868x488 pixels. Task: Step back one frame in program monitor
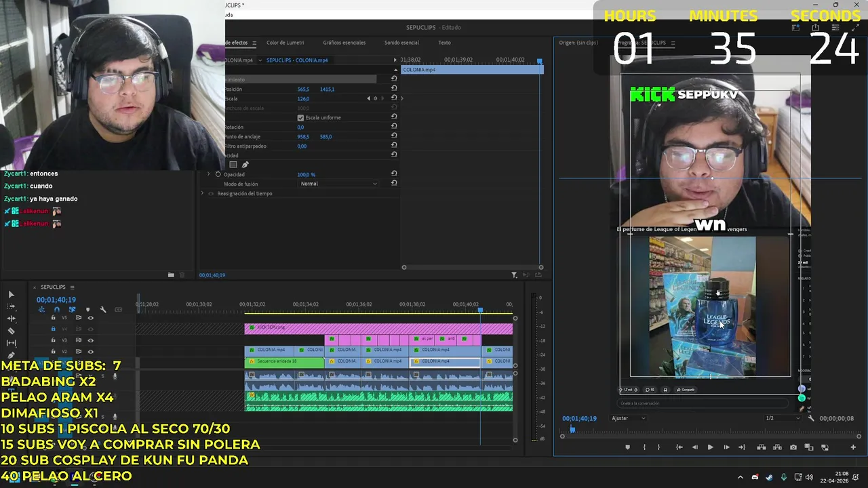click(694, 447)
